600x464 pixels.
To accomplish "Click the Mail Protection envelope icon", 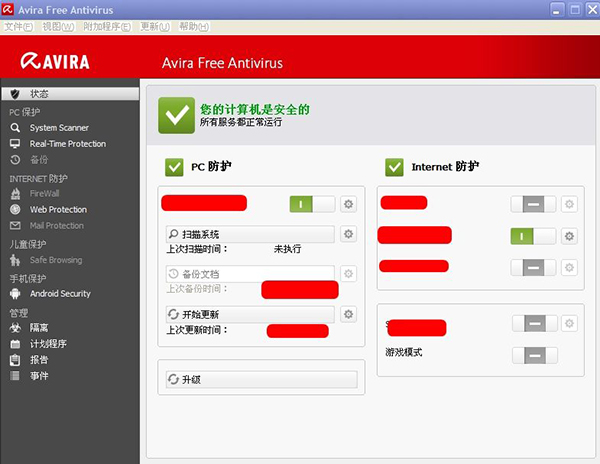I will click(15, 225).
